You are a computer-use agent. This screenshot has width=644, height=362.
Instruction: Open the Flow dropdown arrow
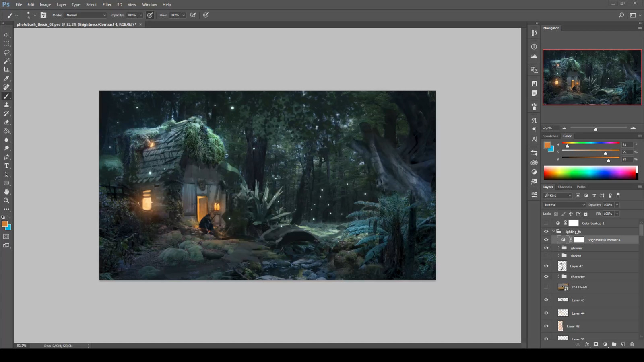[184, 15]
